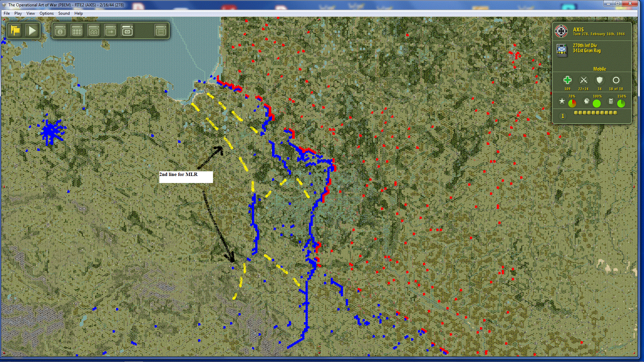Click the fuel can supply icon
644x362 pixels.
point(611,101)
